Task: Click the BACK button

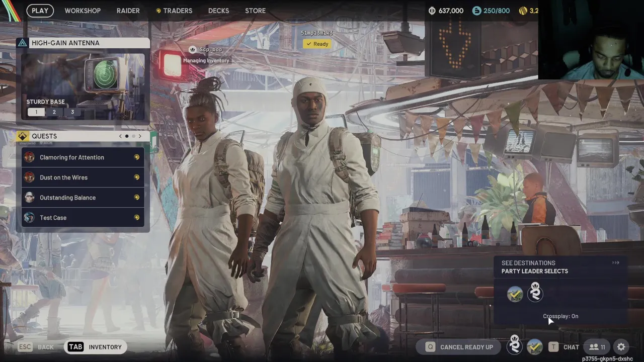Action: click(46, 347)
